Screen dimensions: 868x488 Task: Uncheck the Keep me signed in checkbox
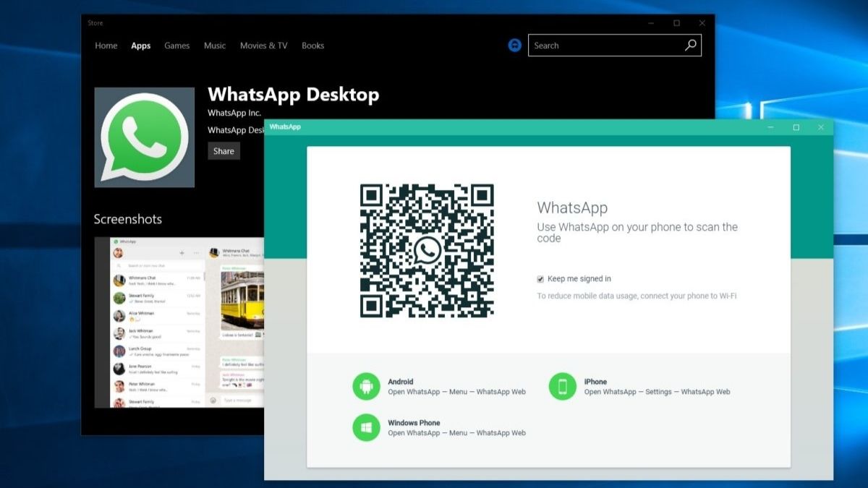pyautogui.click(x=540, y=278)
